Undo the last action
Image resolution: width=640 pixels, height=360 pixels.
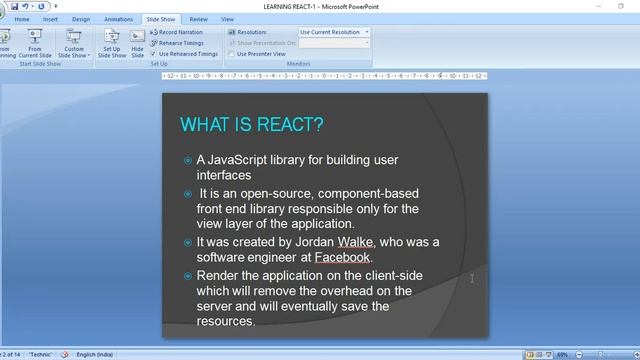click(25, 7)
